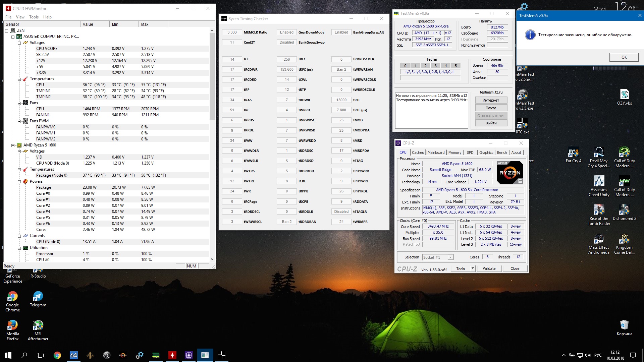This screenshot has height=362, width=644.
Task: Open the Windows Start menu
Action: tap(8, 355)
